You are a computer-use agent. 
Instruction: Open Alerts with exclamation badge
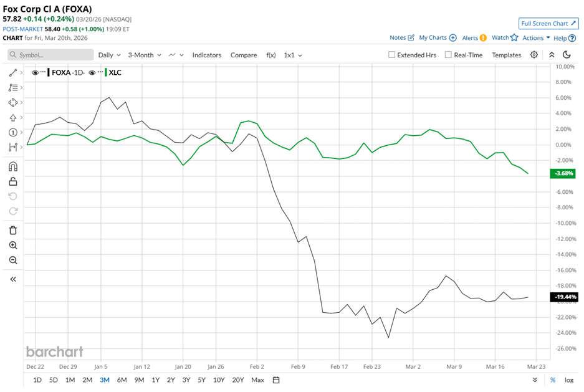pyautogui.click(x=483, y=37)
